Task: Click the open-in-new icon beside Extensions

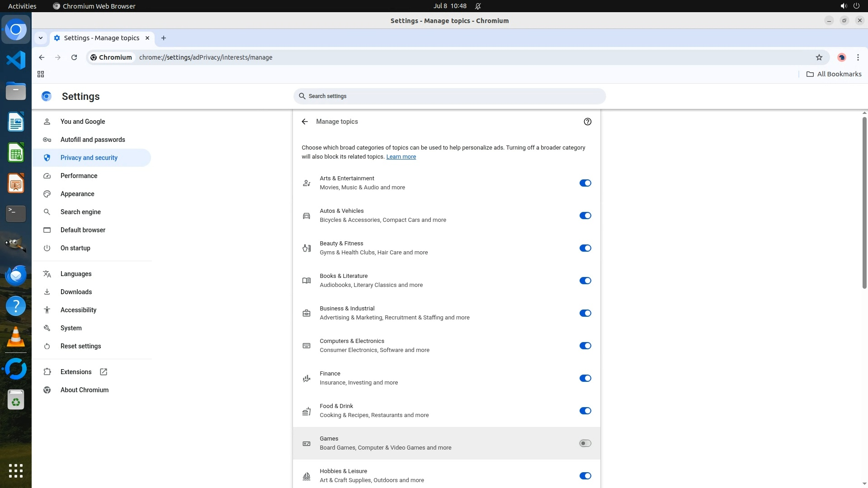Action: click(x=104, y=372)
